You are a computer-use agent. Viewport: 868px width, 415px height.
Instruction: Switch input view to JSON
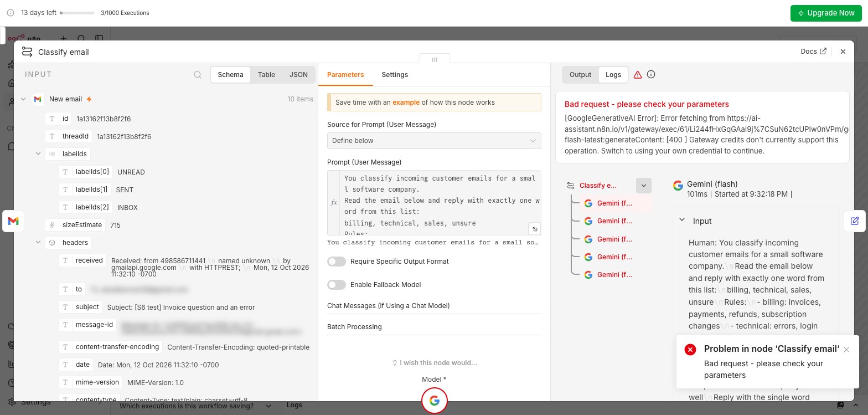click(298, 75)
